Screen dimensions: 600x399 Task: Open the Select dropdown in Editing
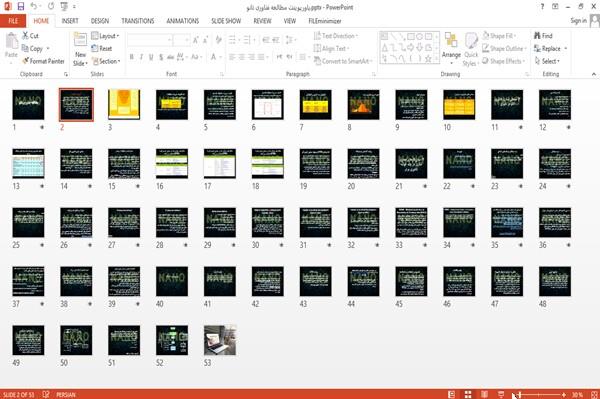click(547, 61)
